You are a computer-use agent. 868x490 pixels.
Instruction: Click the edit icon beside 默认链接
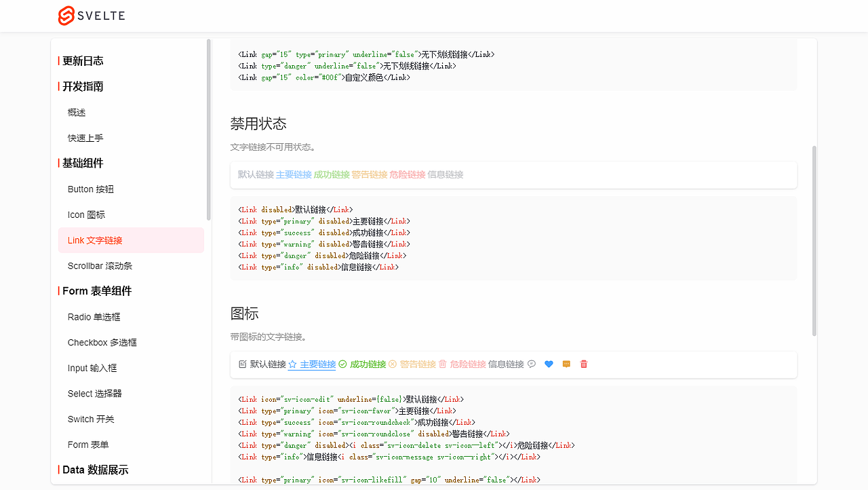[x=242, y=364]
